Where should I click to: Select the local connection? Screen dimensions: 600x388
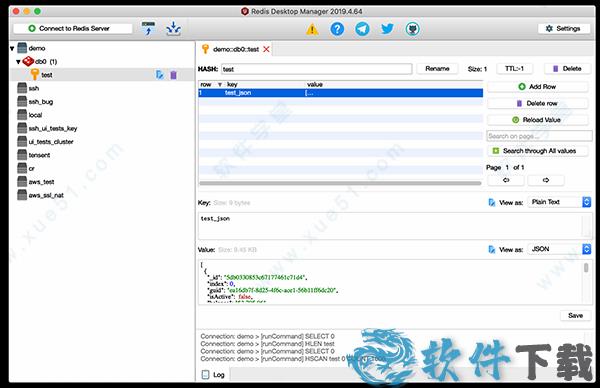click(35, 115)
